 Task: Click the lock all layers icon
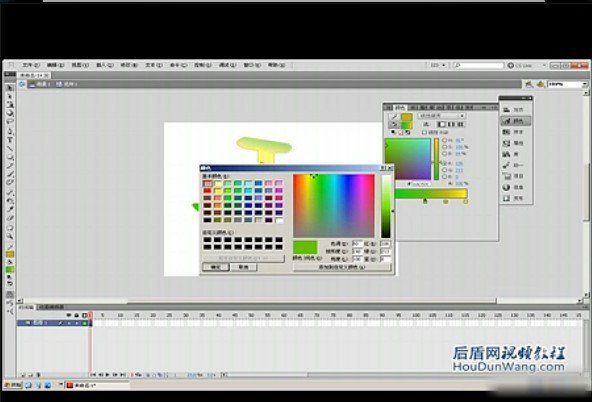tap(76, 315)
